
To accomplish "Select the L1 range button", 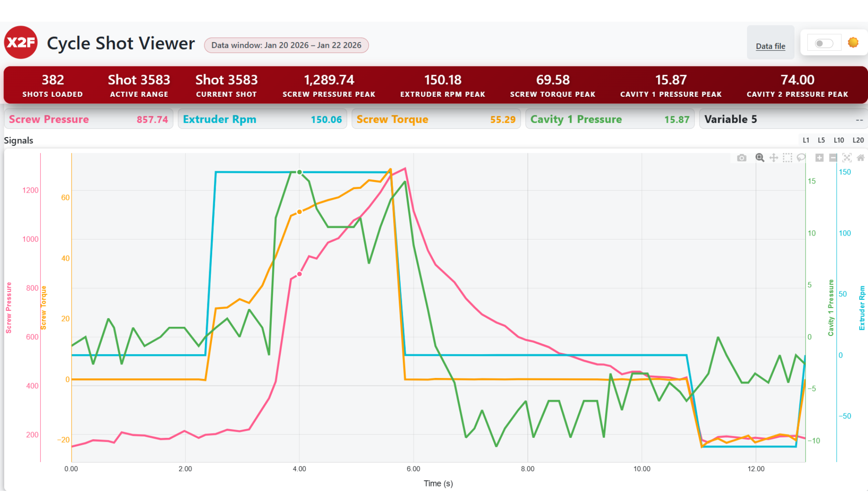I will 806,140.
